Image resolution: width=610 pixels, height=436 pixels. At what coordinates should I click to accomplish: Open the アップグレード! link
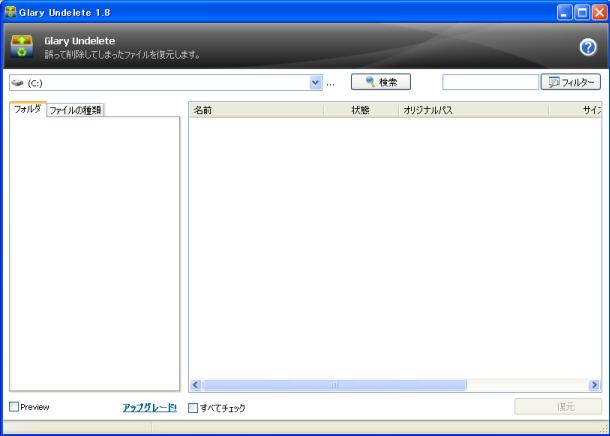pos(150,407)
